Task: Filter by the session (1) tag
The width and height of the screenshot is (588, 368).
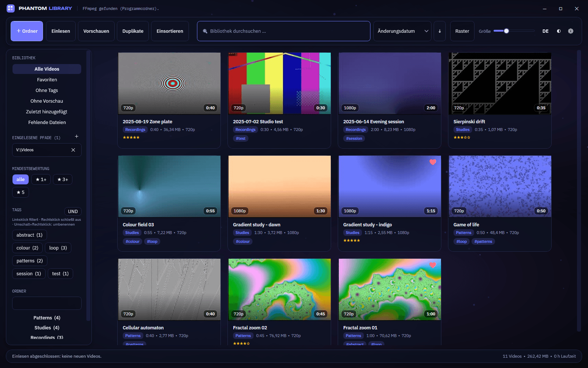Action: (29, 273)
